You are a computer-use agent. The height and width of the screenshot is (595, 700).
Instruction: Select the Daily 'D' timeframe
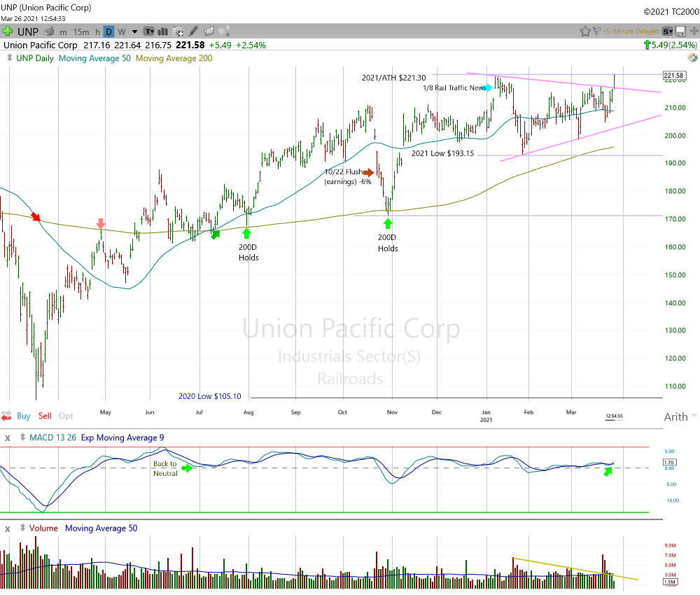pyautogui.click(x=108, y=31)
